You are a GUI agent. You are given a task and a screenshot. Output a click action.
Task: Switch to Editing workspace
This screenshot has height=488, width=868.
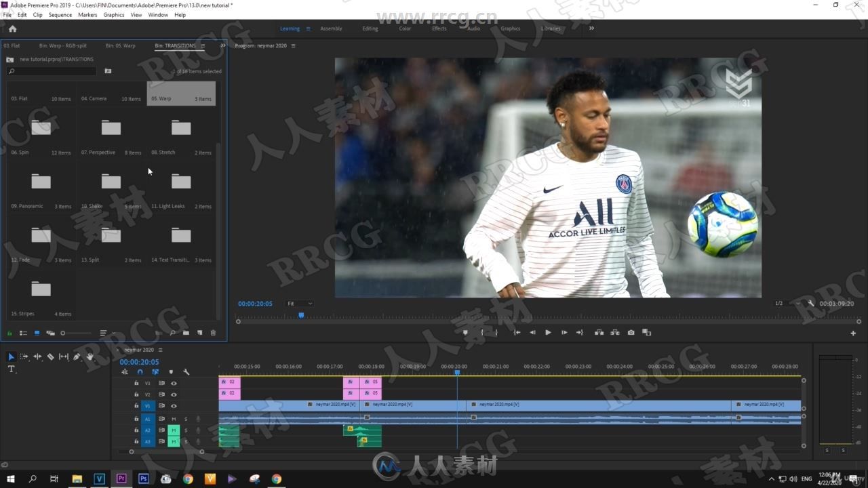click(x=370, y=28)
